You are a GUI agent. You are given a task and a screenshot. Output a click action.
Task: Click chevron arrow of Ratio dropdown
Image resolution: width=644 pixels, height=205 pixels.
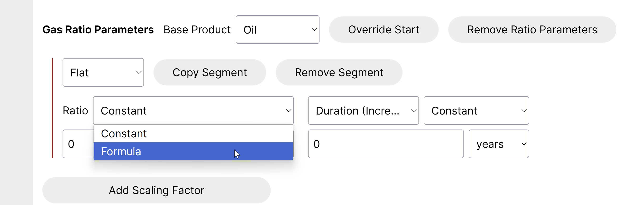pos(289,111)
